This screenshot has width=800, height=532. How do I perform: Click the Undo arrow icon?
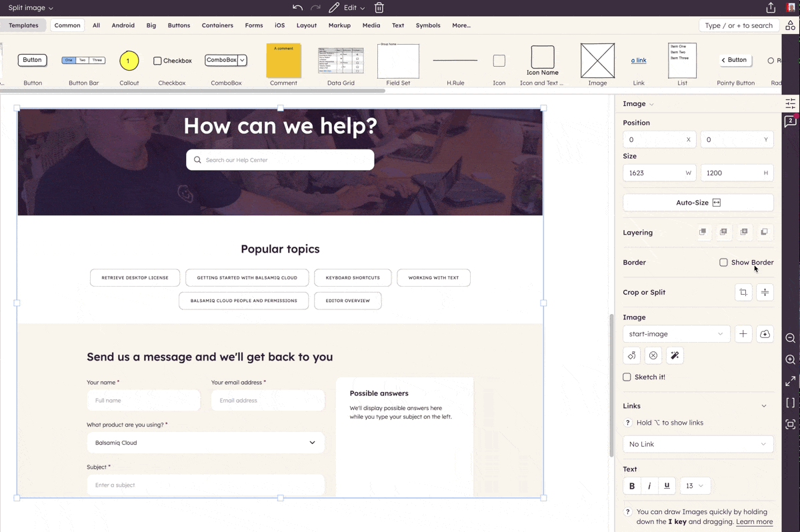pyautogui.click(x=297, y=8)
